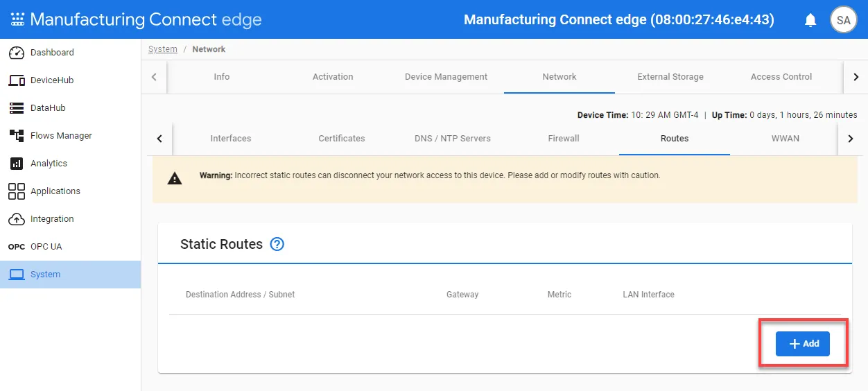Open DataHub from the sidebar

point(70,108)
